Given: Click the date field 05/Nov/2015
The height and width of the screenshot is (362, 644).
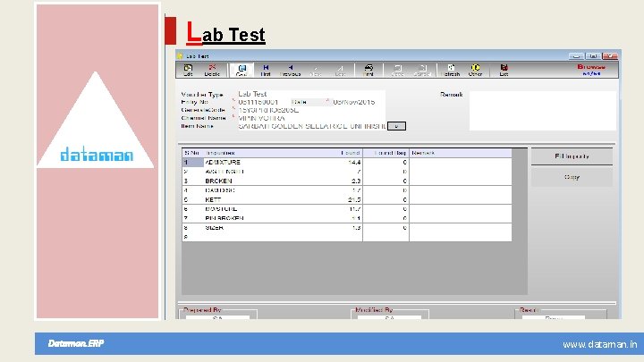Looking at the screenshot, I should pyautogui.click(x=353, y=102).
